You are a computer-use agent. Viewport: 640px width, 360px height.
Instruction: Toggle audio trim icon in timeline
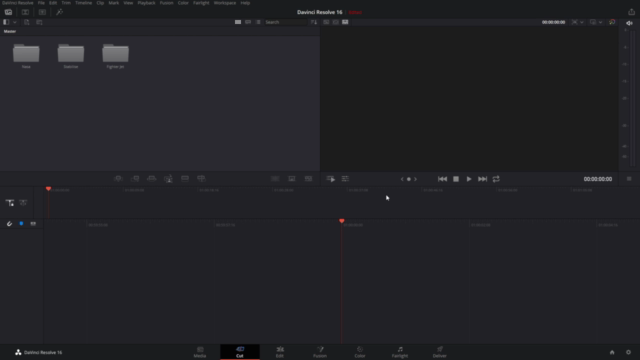tap(33, 224)
